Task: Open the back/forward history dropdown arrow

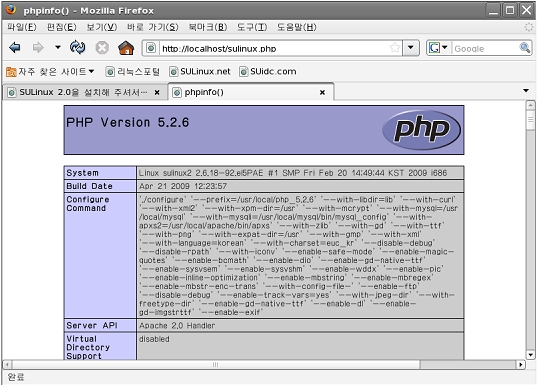Action: point(58,47)
